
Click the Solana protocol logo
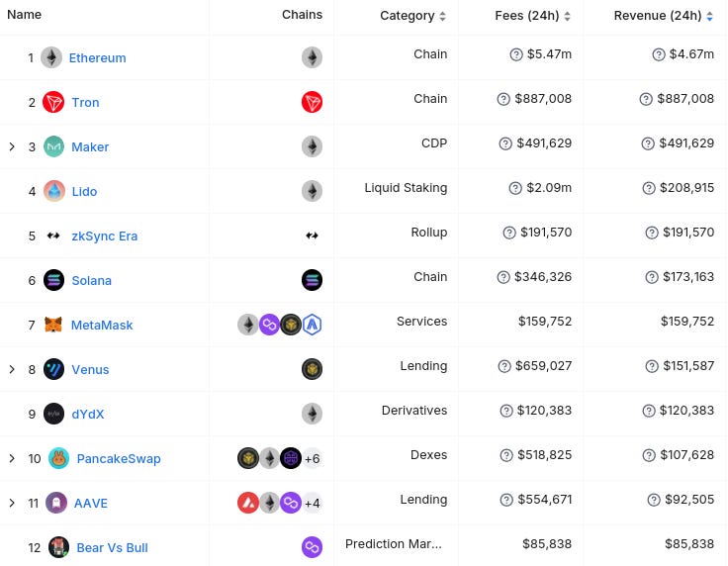[x=53, y=280]
